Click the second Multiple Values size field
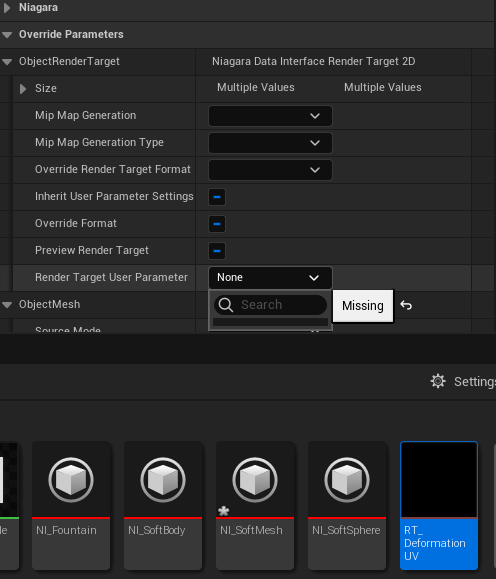The width and height of the screenshot is (496, 579). click(x=383, y=88)
